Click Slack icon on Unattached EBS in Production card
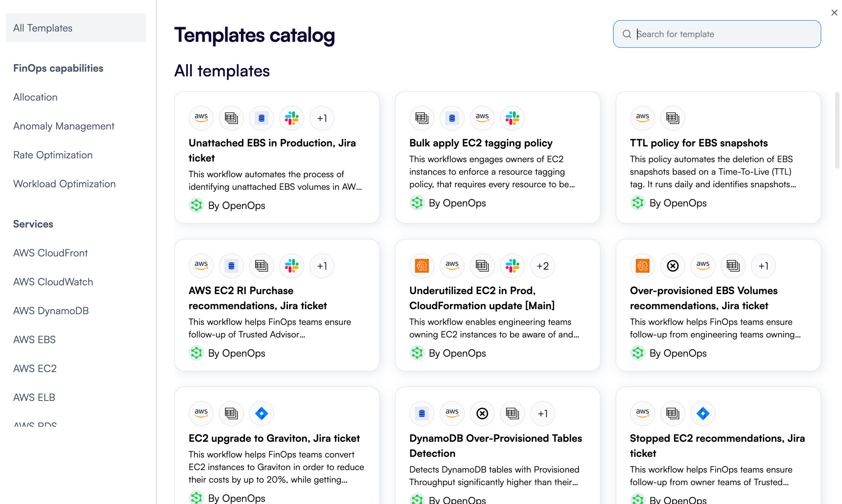Screen dimensions: 842x504 (x=292, y=118)
